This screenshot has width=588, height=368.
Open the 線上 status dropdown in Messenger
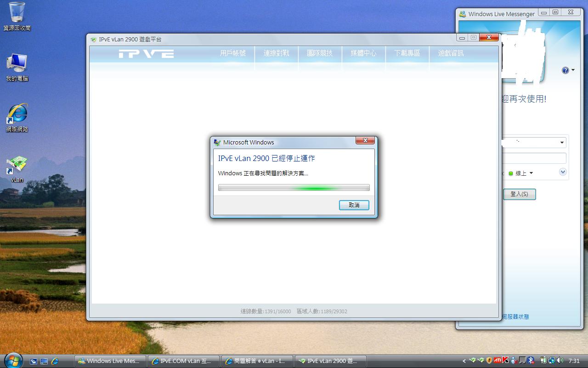click(521, 173)
